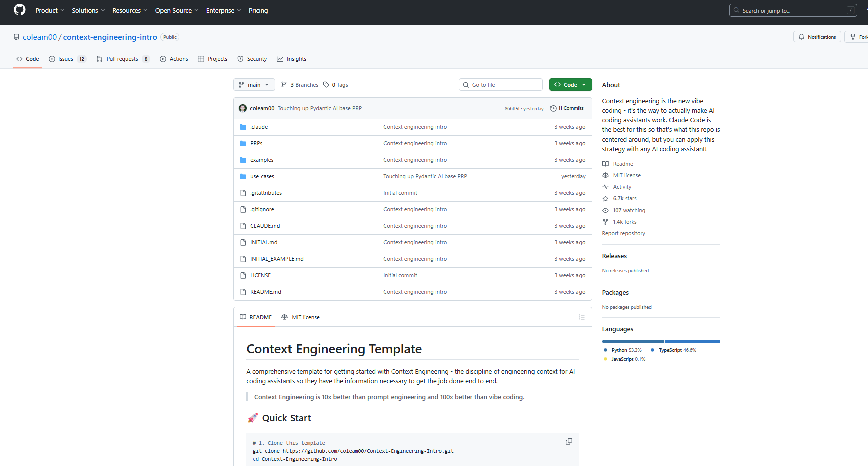The width and height of the screenshot is (868, 466).
Task: Click the tags icon next to 0 Tags
Action: [326, 85]
